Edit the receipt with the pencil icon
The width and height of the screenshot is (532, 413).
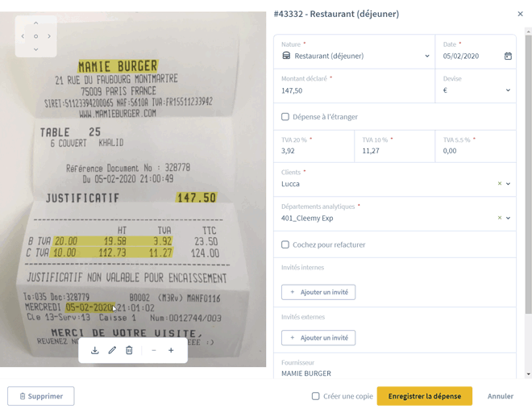point(112,350)
